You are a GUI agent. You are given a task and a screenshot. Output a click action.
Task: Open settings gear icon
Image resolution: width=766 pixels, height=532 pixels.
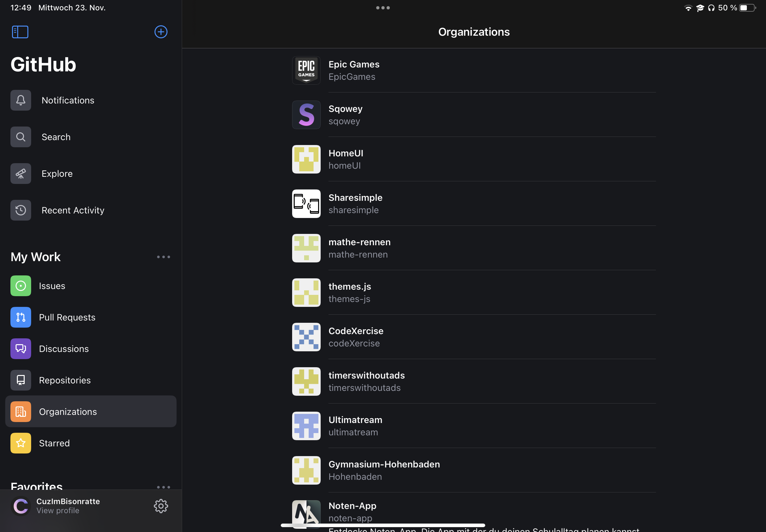tap(161, 506)
